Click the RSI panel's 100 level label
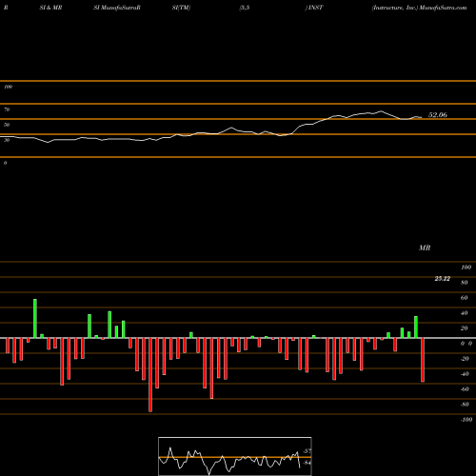This screenshot has width=476, height=476. pos(8,87)
